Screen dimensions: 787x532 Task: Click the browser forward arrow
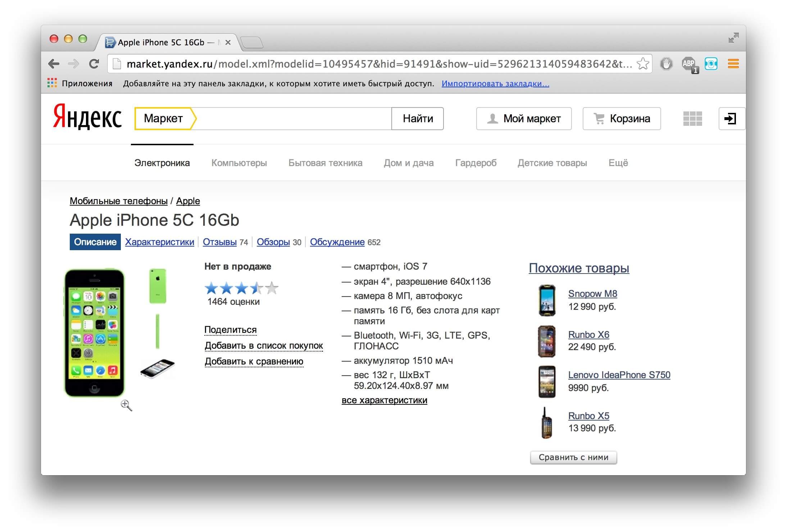click(x=73, y=64)
